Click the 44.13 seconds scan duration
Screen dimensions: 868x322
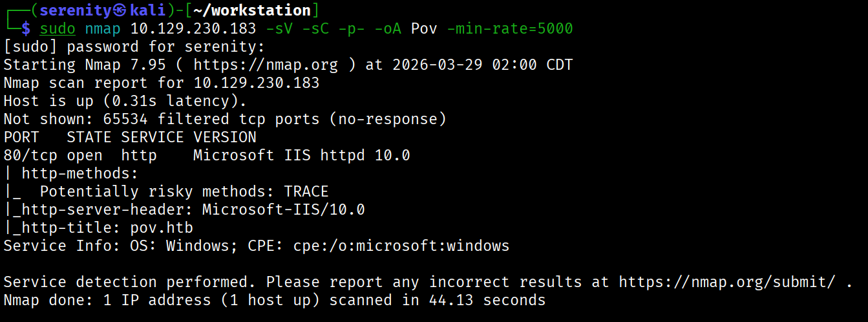[x=487, y=300]
